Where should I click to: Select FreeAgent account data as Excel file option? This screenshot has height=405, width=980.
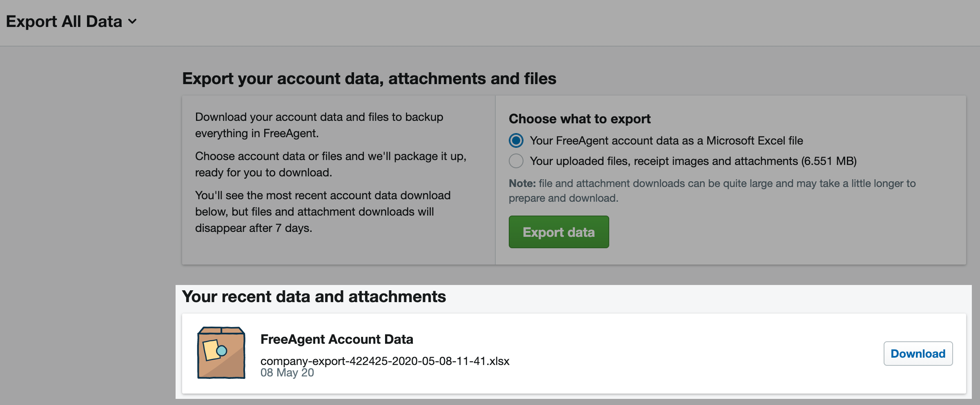pos(516,140)
